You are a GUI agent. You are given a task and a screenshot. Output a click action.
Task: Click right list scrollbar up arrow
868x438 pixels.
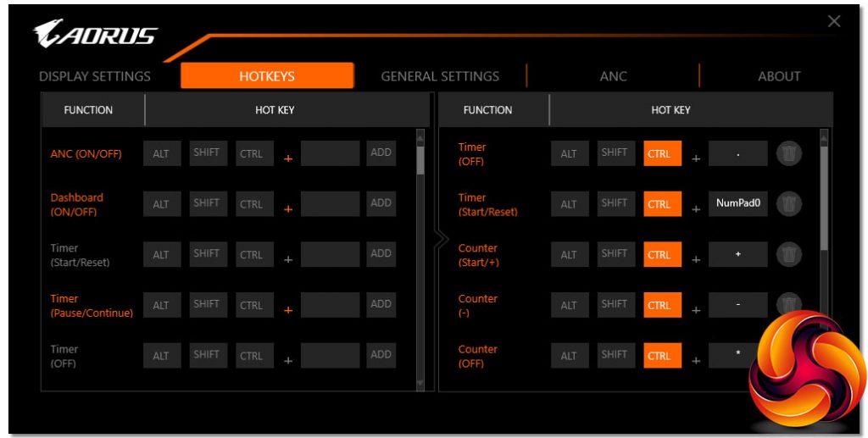click(x=824, y=136)
